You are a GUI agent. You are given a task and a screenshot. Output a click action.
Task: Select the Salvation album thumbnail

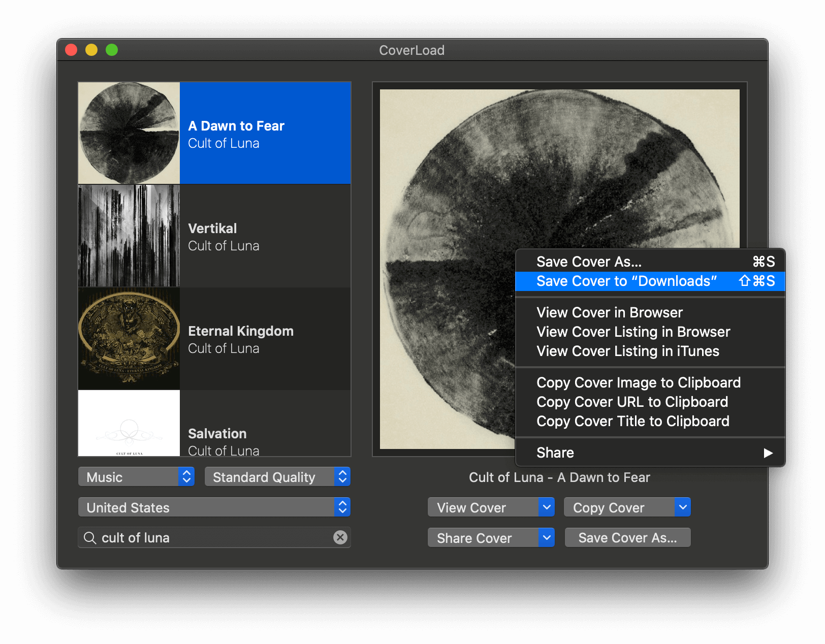129,423
